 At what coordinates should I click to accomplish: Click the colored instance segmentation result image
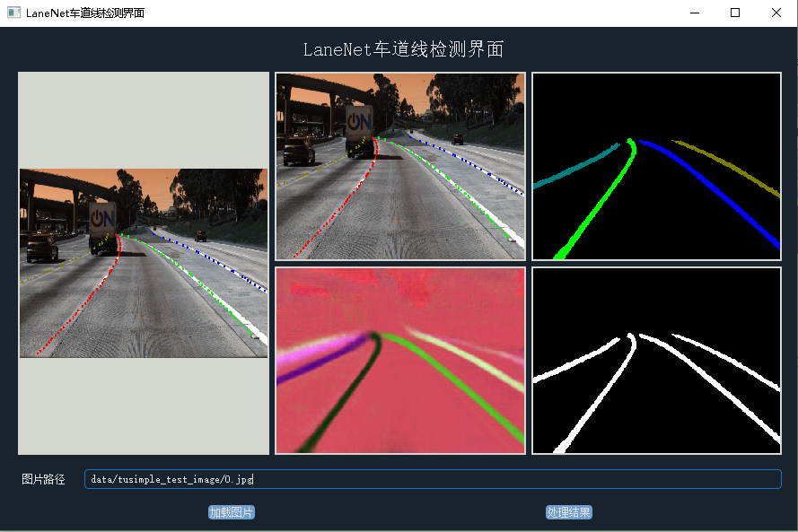[x=655, y=166]
